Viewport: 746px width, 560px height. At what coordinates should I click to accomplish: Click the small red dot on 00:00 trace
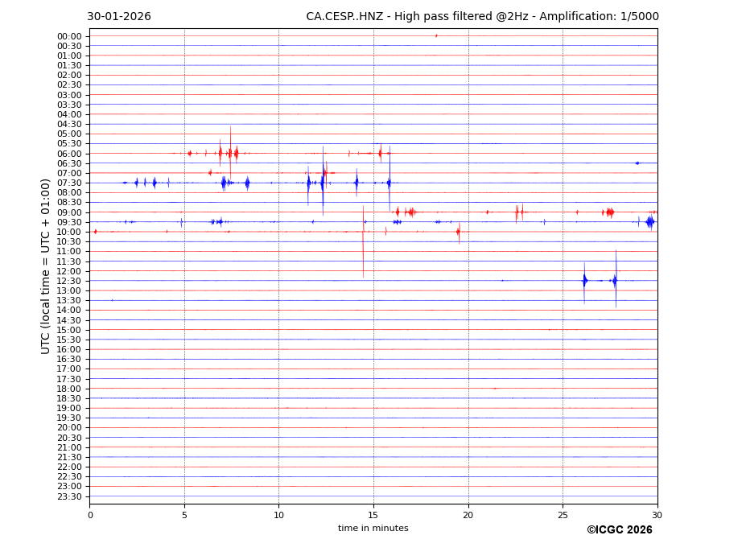436,35
